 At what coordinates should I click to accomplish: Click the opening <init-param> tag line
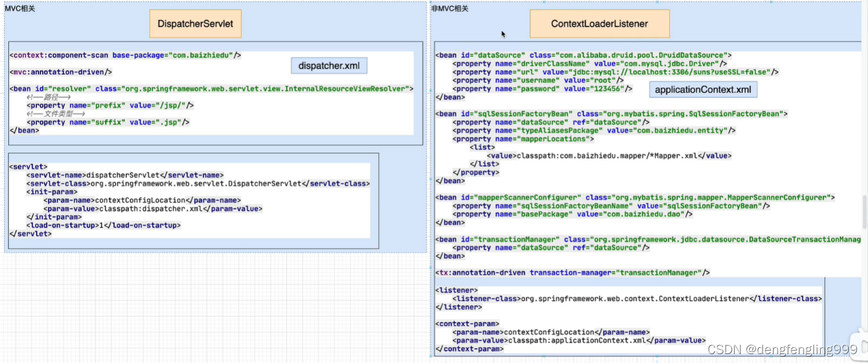click(x=52, y=192)
